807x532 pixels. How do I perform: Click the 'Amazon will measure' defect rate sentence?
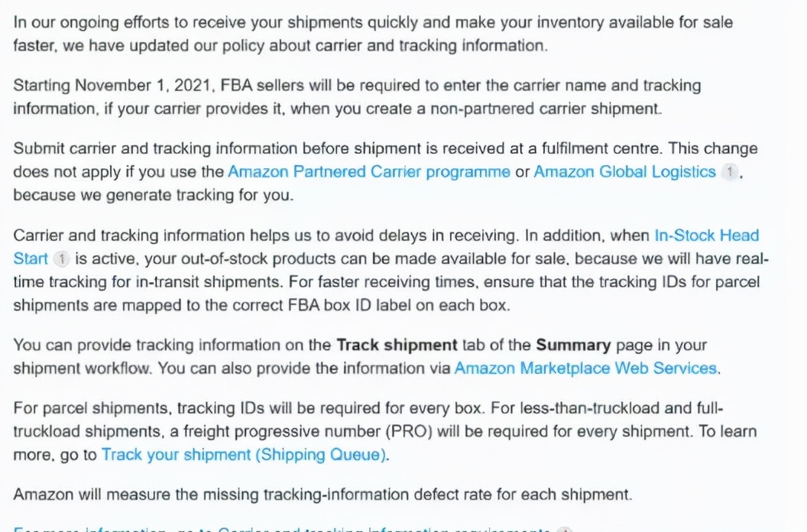tap(322, 495)
